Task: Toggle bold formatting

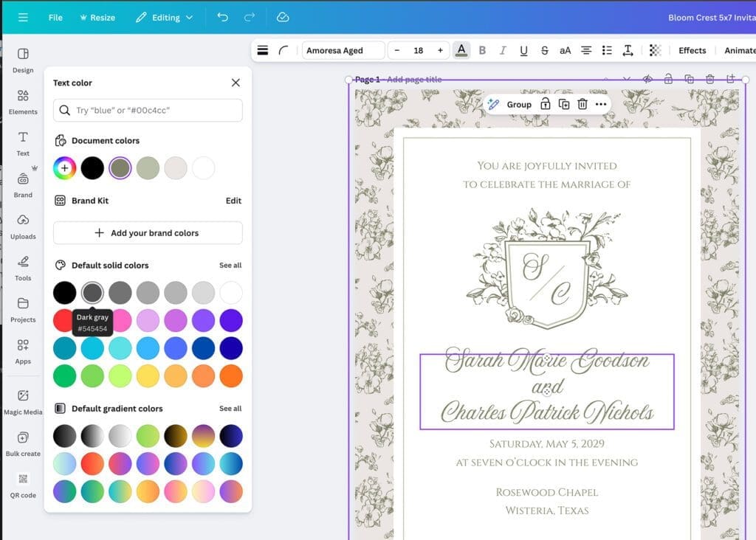Action: coord(482,50)
